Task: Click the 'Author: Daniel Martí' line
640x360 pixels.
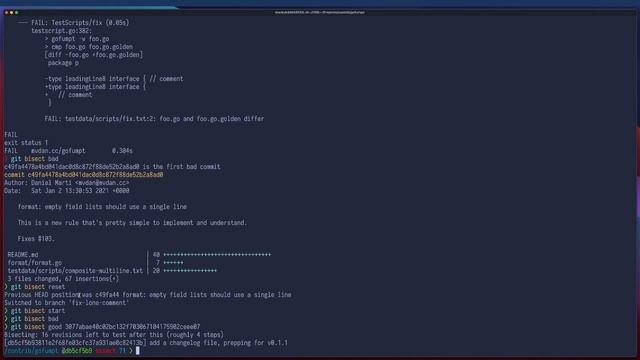Action: pyautogui.click(x=67, y=183)
